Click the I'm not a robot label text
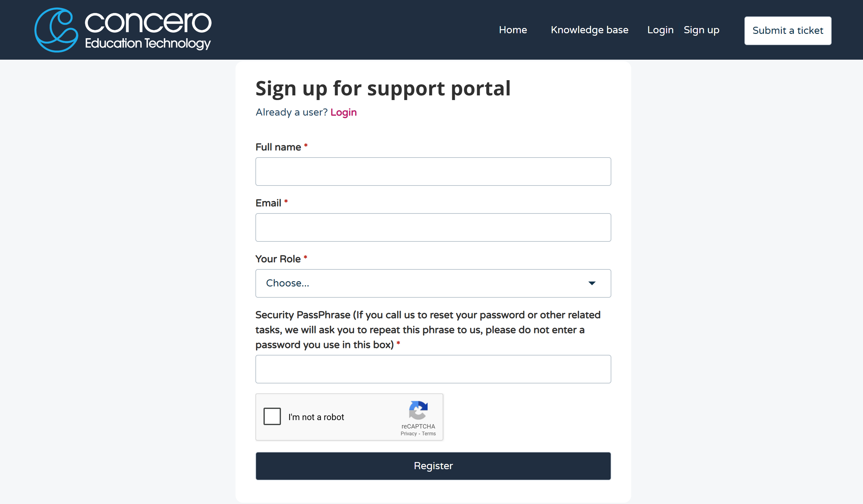 click(316, 417)
